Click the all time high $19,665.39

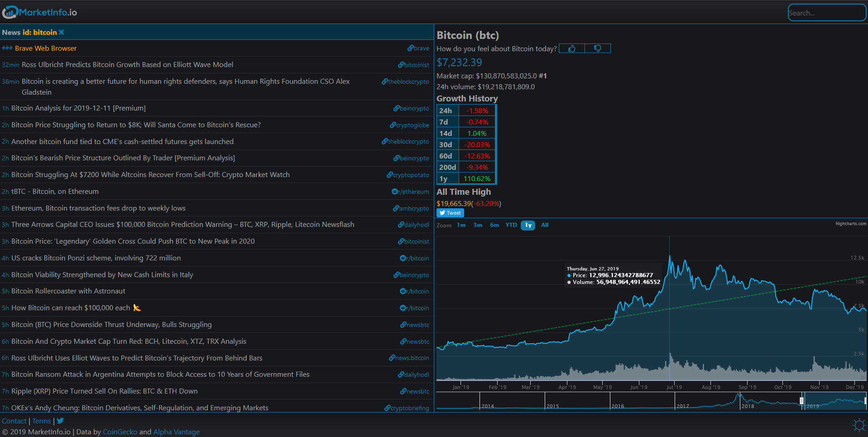click(454, 204)
